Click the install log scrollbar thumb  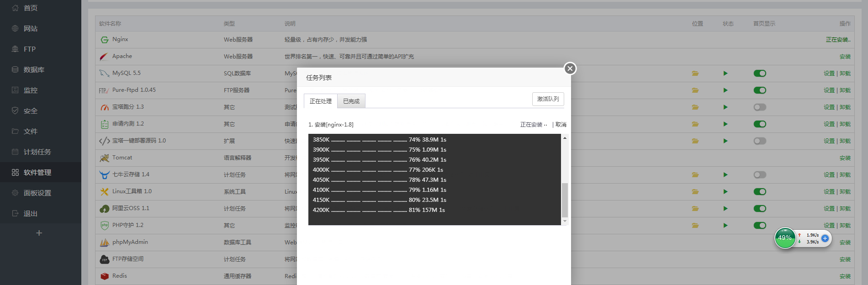pos(565,200)
